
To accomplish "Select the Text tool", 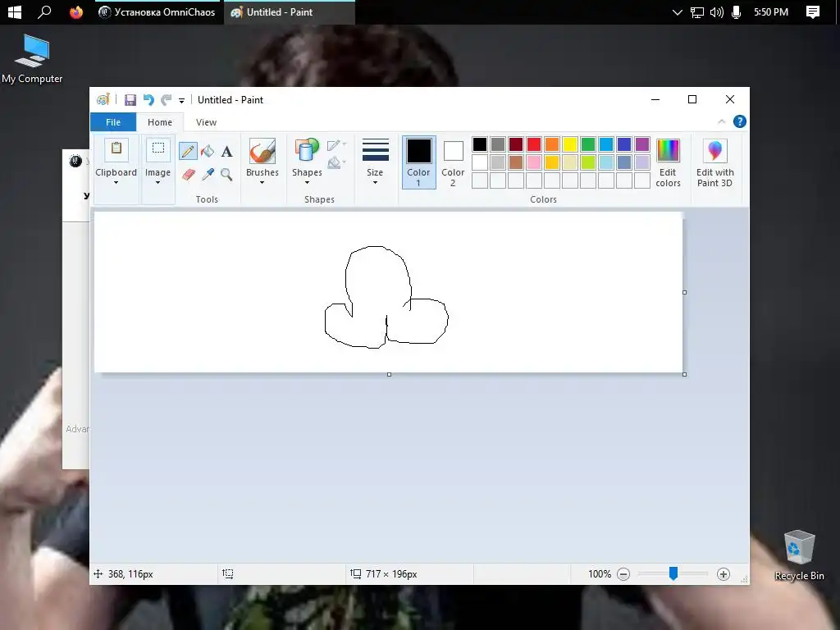I will pos(226,152).
